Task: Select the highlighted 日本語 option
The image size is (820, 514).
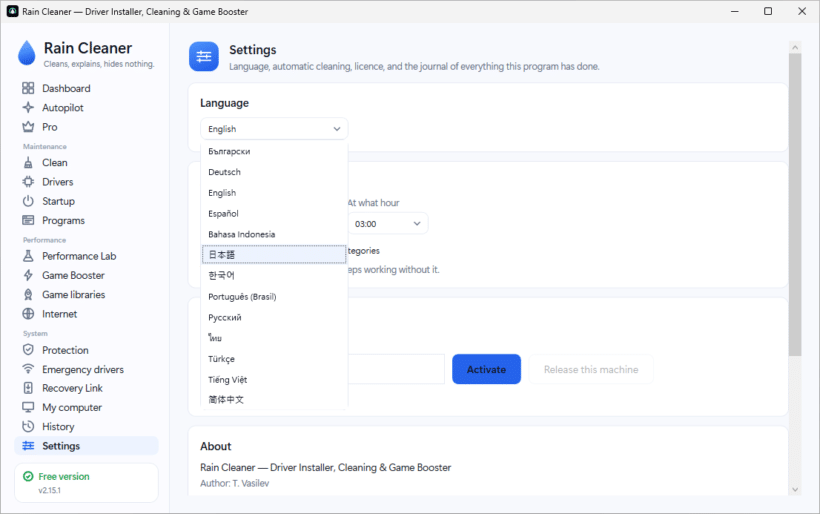Action: coord(274,255)
